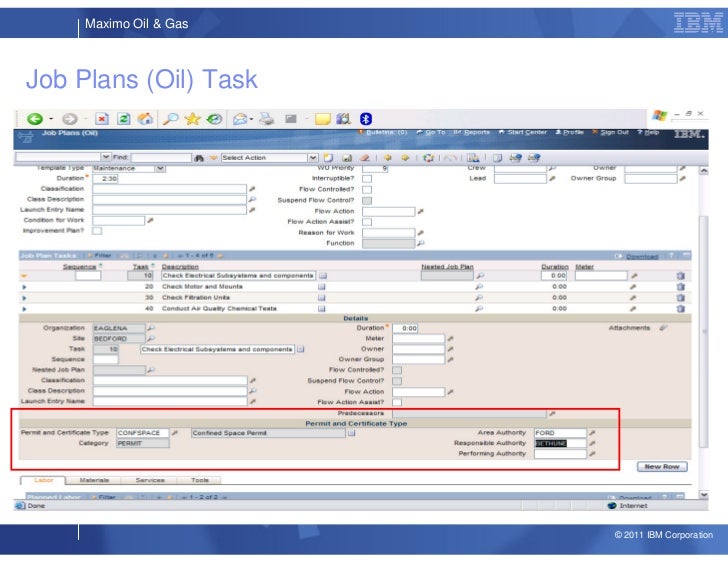Toggle upper Suspend Flow Control? checkbox

[367, 201]
